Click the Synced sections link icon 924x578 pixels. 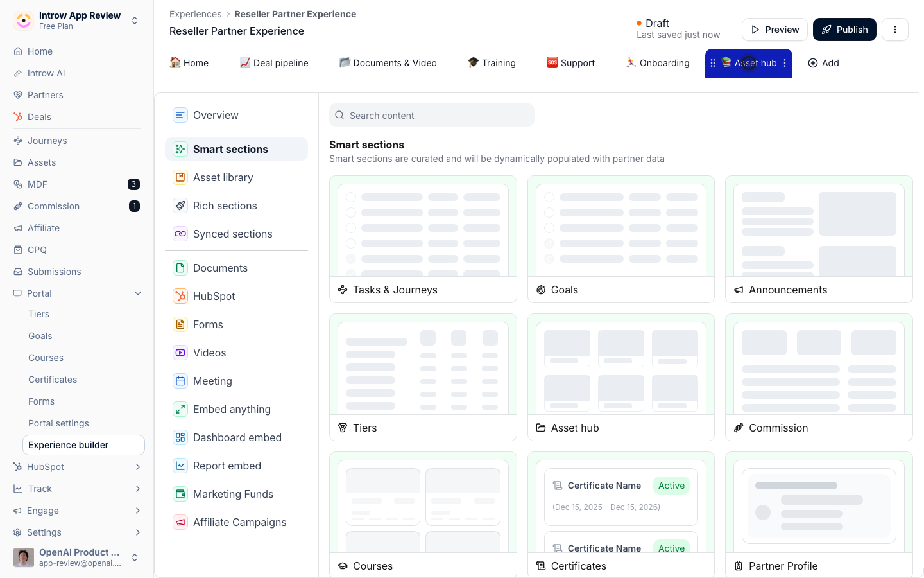point(180,234)
